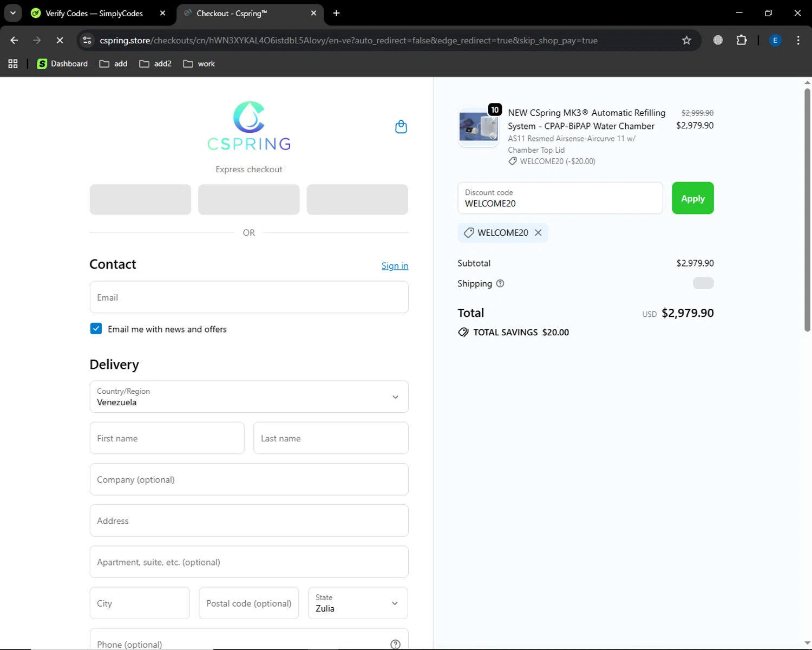
Task: Click the TOTAL SAVINGS $20.00 text
Action: pyautogui.click(x=521, y=332)
